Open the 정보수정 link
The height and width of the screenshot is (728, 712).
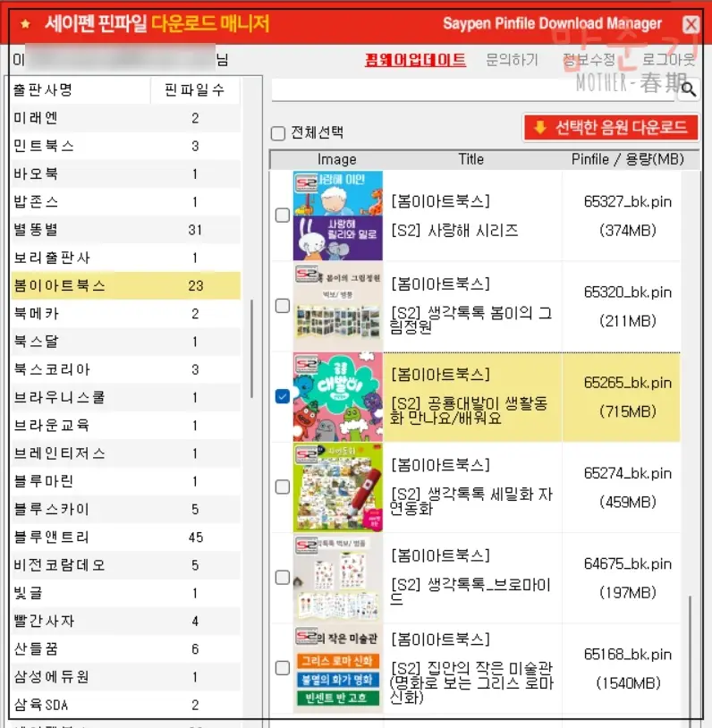(x=589, y=60)
